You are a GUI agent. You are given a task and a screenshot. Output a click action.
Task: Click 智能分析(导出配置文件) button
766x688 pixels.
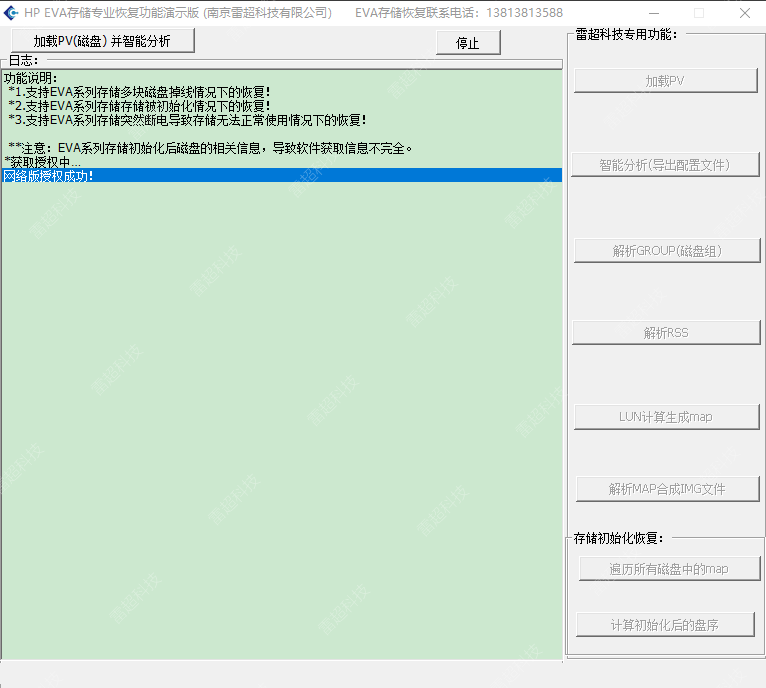(x=665, y=165)
